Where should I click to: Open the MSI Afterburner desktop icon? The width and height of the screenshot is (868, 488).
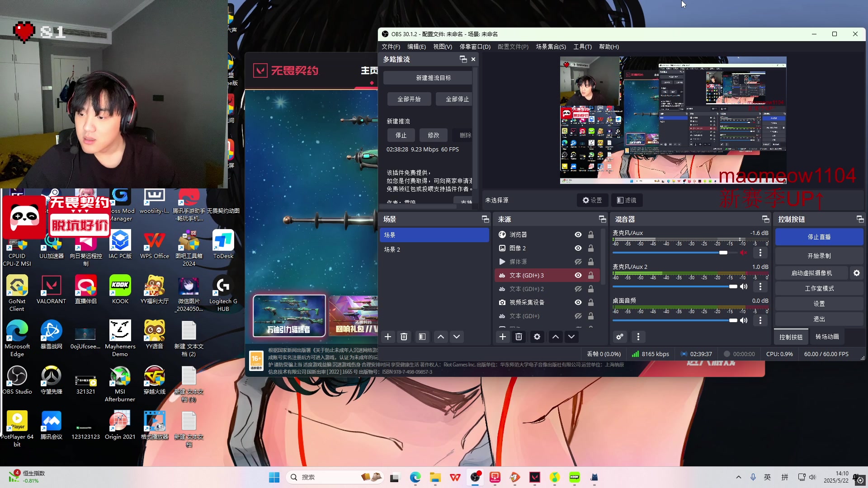(x=120, y=384)
